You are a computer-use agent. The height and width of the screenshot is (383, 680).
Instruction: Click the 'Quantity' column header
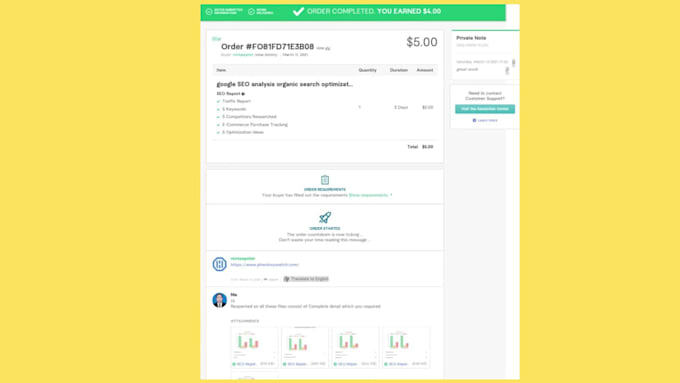367,70
